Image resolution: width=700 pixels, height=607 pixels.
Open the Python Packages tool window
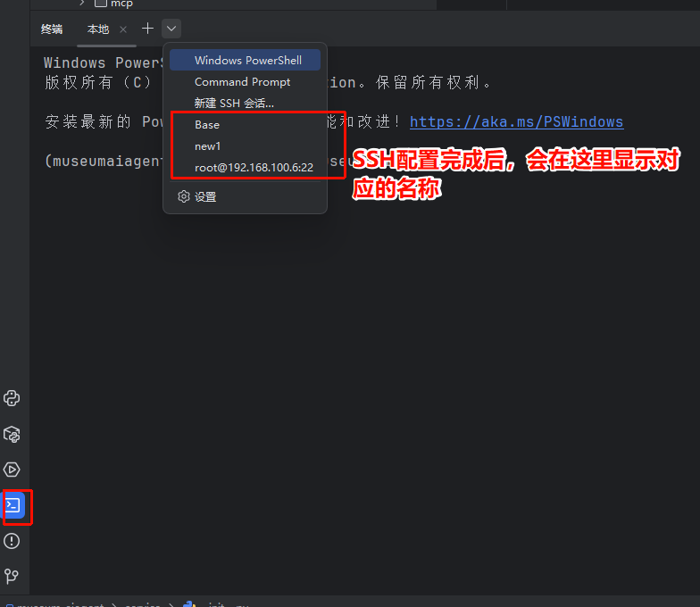point(12,434)
